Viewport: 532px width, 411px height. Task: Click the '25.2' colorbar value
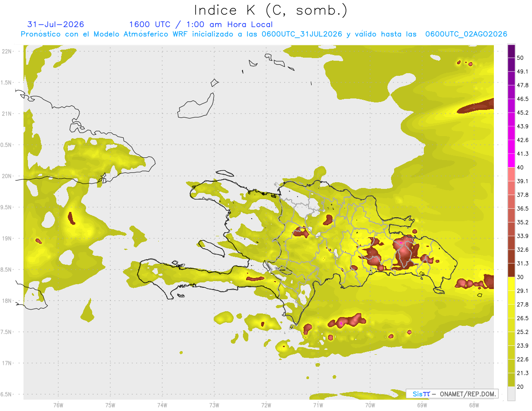523,332
